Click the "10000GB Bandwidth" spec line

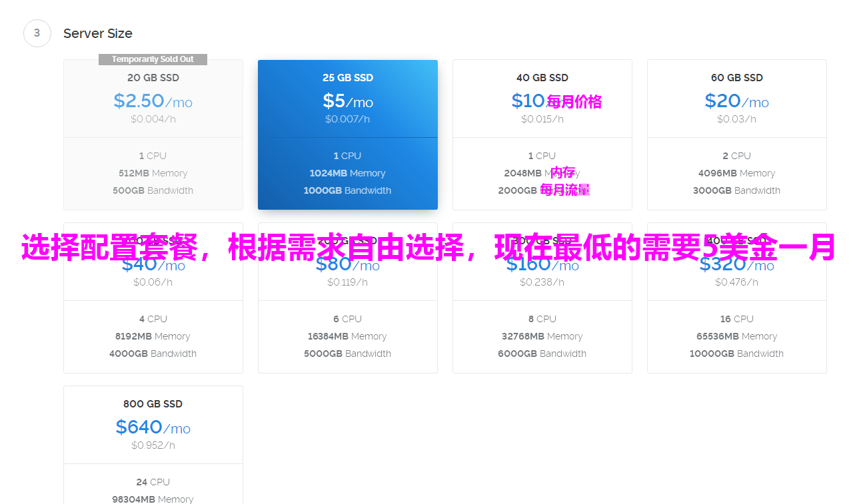[737, 354]
